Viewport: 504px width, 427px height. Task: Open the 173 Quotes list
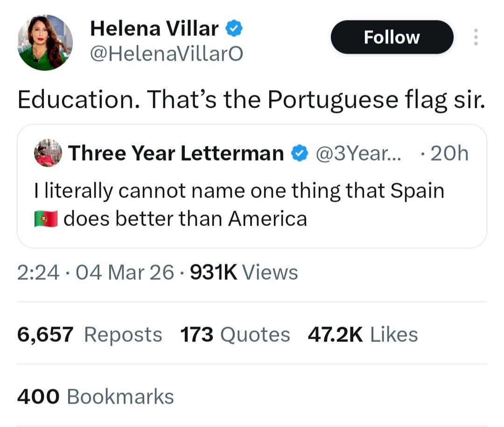coord(235,334)
